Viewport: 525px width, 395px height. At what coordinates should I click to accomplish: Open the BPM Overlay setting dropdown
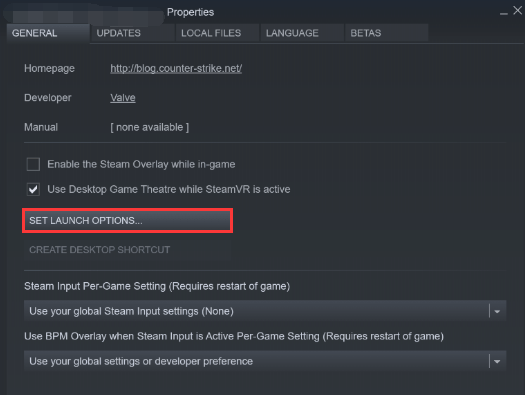pos(265,361)
